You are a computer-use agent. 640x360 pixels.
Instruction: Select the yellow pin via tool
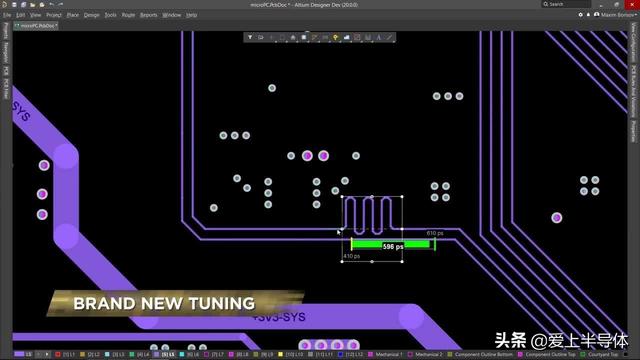click(x=336, y=37)
